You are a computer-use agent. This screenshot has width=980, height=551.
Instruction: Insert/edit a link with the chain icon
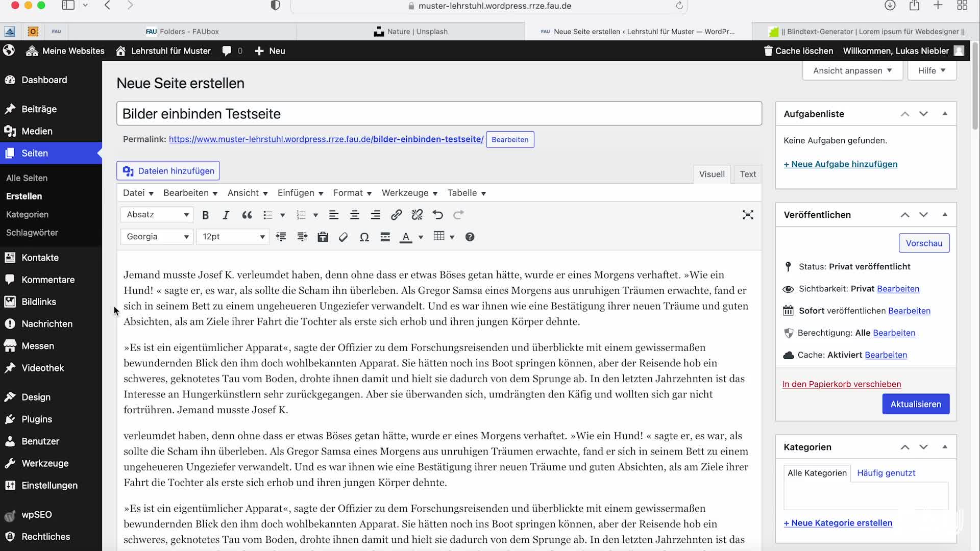[x=396, y=215]
